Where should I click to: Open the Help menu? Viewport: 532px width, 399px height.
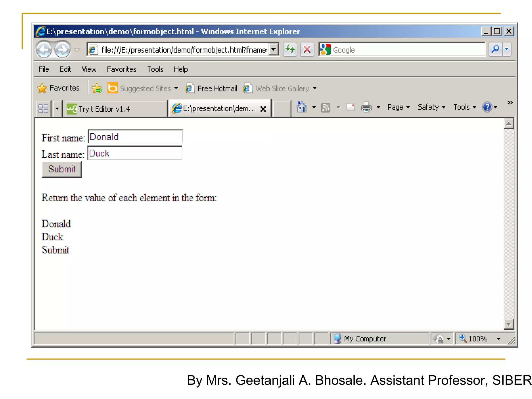pyautogui.click(x=181, y=69)
